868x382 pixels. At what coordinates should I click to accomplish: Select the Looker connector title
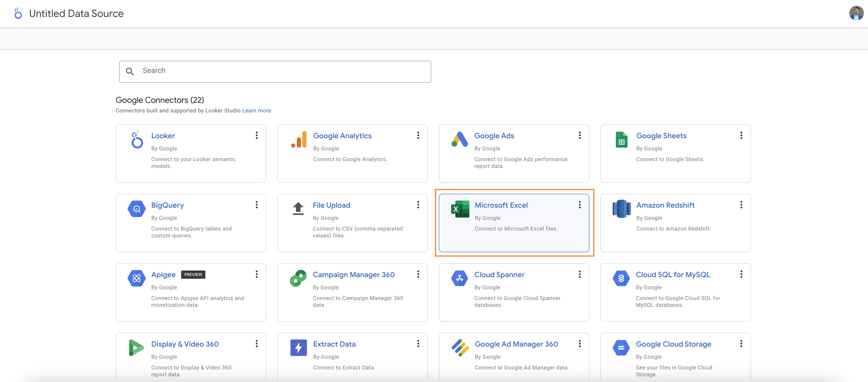click(x=163, y=136)
